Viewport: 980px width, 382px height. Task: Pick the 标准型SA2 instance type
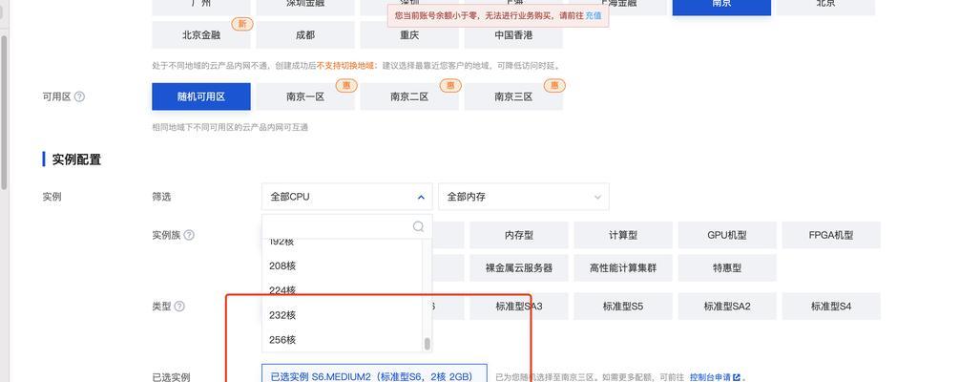pyautogui.click(x=727, y=307)
